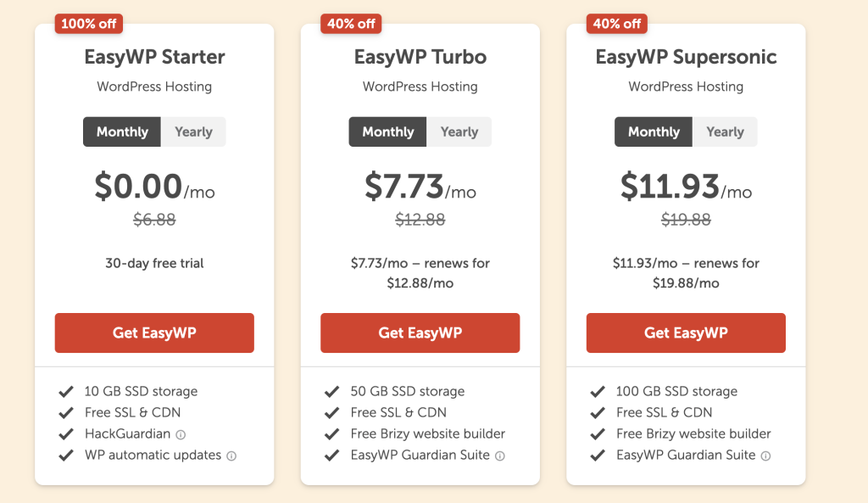Click info icon next to WP automatic updates
Screen dimensions: 868x503
tap(231, 455)
